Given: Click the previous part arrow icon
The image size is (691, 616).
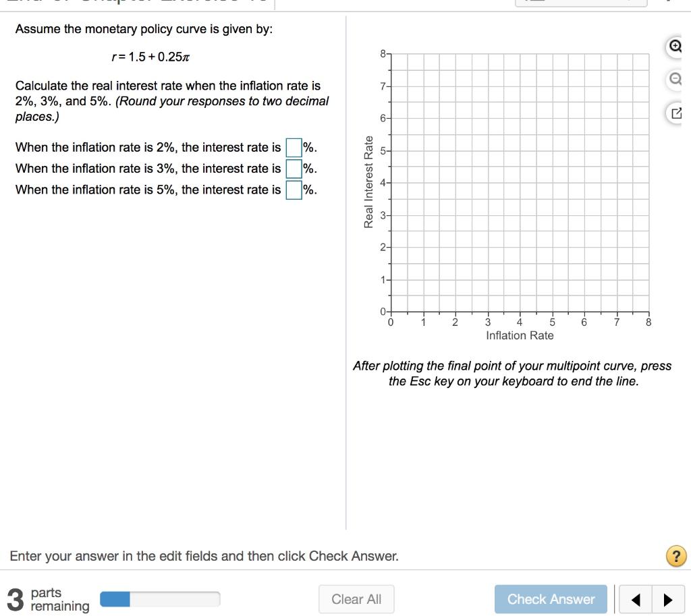Looking at the screenshot, I should pos(635,598).
